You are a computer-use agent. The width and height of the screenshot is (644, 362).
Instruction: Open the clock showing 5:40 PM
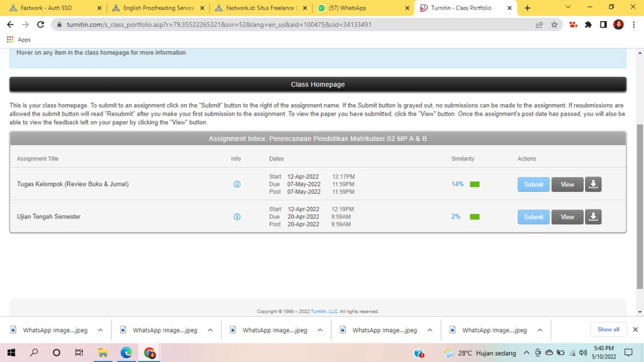click(604, 353)
